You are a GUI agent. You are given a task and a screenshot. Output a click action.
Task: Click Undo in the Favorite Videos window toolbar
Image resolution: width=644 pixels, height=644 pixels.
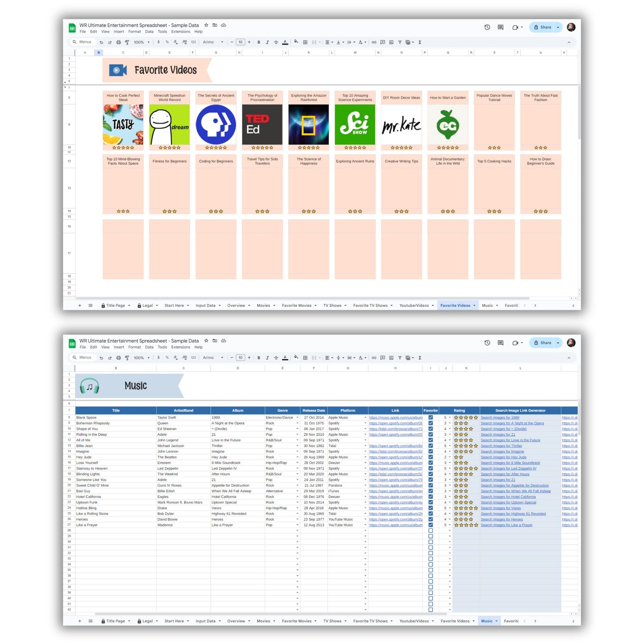click(101, 42)
